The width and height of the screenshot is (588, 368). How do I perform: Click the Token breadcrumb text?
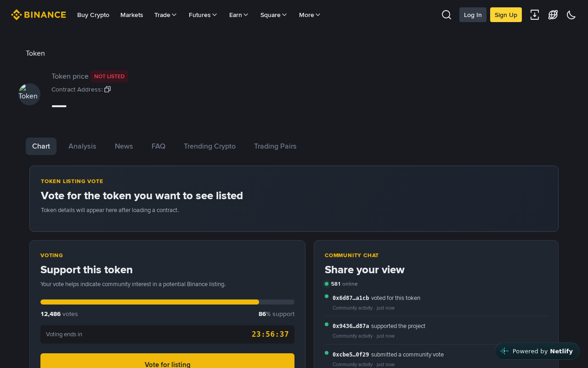35,53
